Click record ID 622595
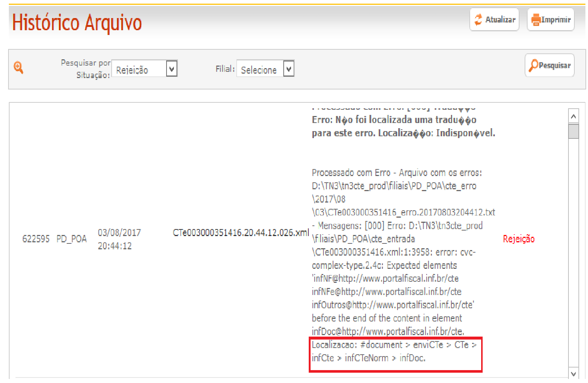 point(36,239)
